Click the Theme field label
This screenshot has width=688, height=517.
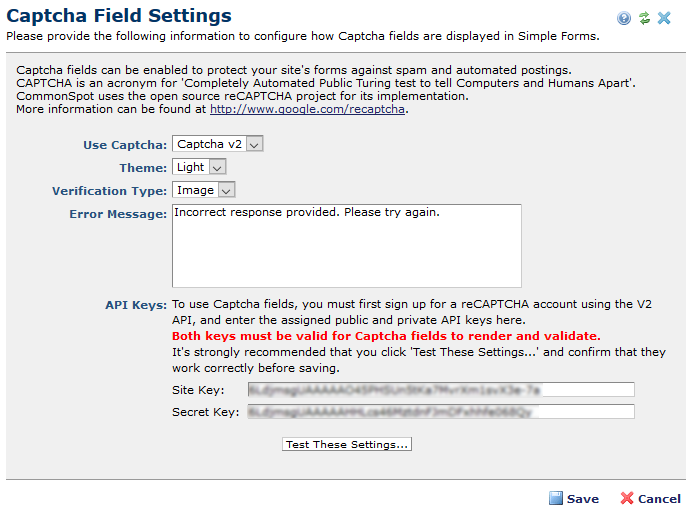point(143,168)
